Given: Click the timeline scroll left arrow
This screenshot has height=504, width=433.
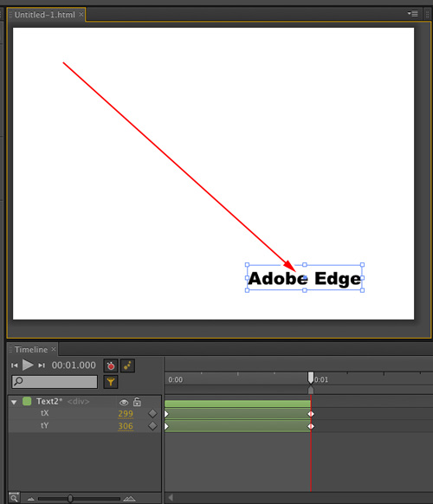Looking at the screenshot, I should click(171, 498).
